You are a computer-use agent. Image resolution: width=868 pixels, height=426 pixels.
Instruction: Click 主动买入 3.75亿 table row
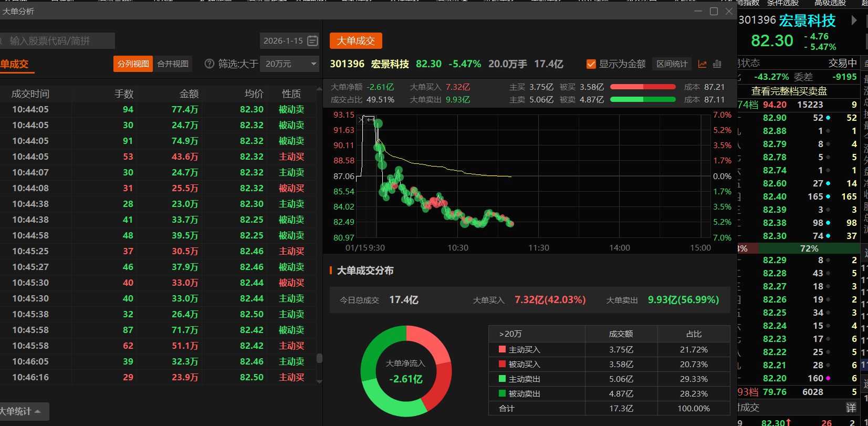click(x=609, y=349)
